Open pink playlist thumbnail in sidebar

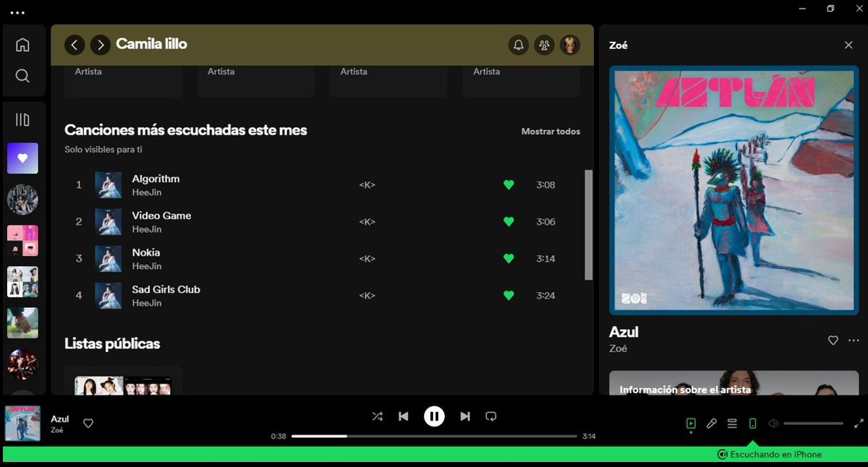click(22, 241)
